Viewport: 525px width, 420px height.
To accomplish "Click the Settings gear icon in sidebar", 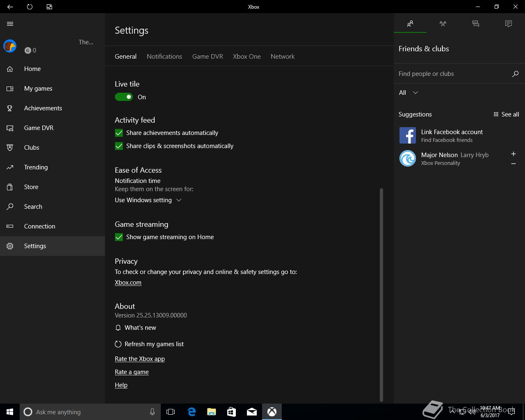I will (10, 246).
